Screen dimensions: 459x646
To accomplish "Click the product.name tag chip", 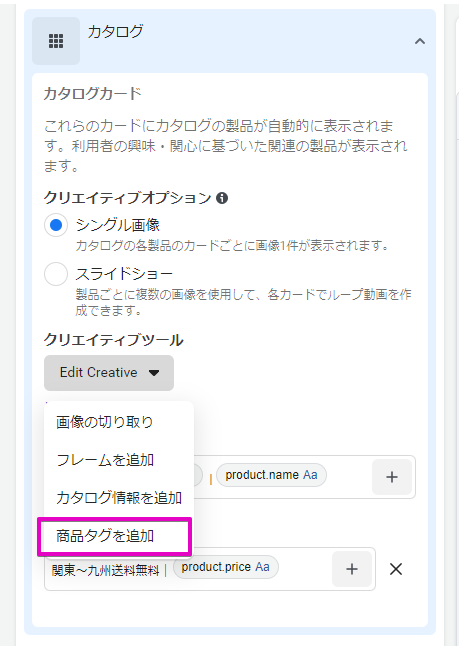I will 271,475.
